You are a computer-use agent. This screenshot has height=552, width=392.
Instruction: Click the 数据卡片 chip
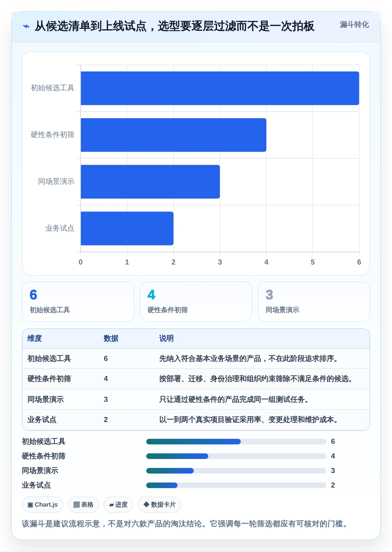click(160, 505)
